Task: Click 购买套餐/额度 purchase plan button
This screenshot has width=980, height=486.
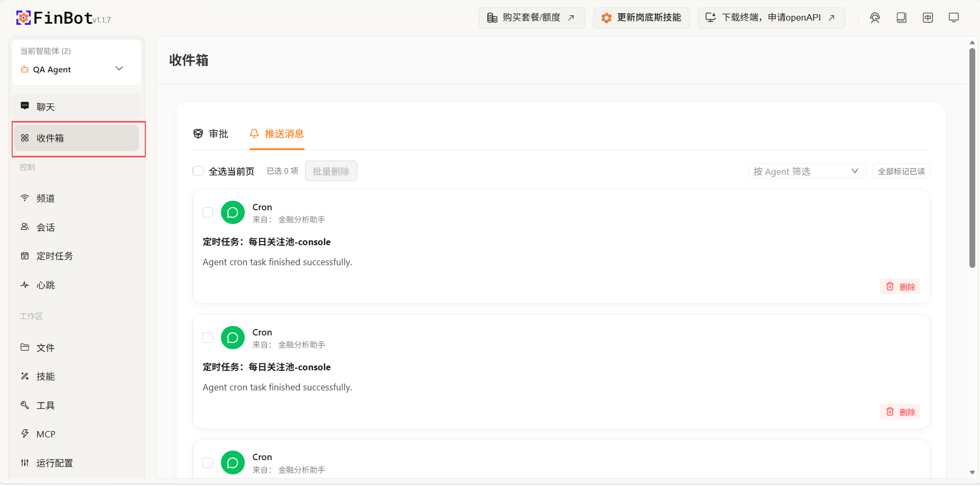Action: (x=532, y=18)
